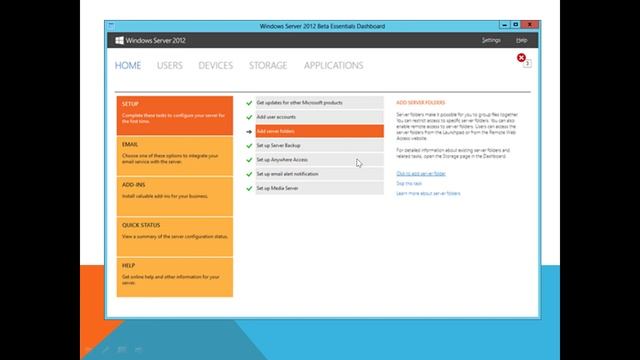
Task: Click the link to add server folder
Action: [x=421, y=173]
